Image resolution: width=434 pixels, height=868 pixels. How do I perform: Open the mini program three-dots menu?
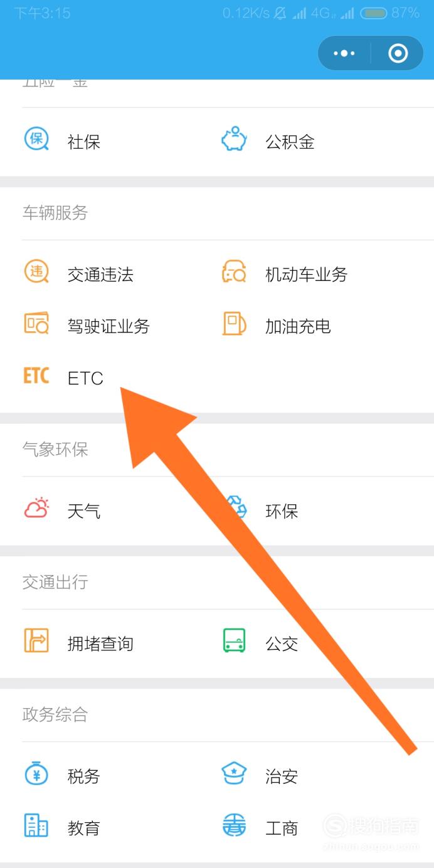point(344,53)
